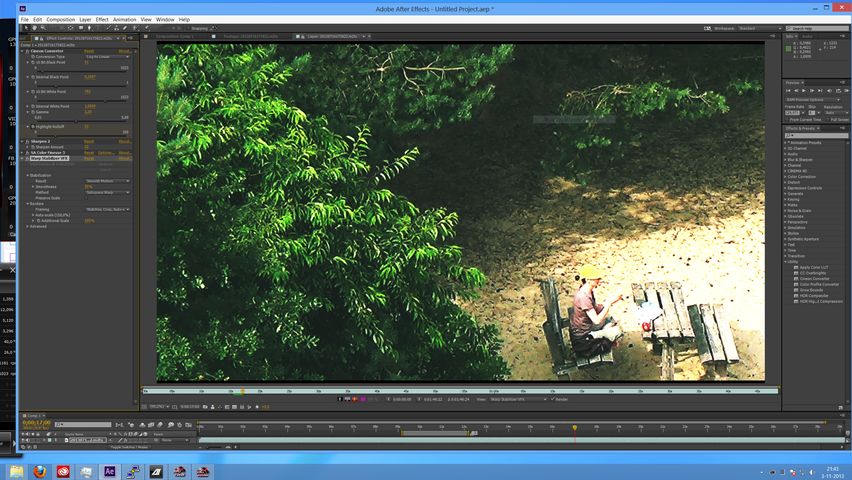Image resolution: width=852 pixels, height=480 pixels.
Task: Toggle Preserve Scale checkbox
Action: pyautogui.click(x=87, y=198)
